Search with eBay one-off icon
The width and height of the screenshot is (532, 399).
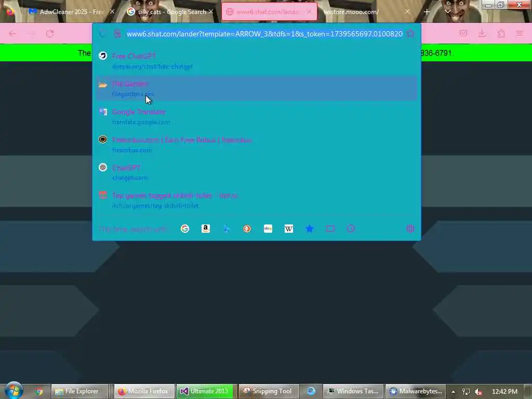[x=268, y=229]
